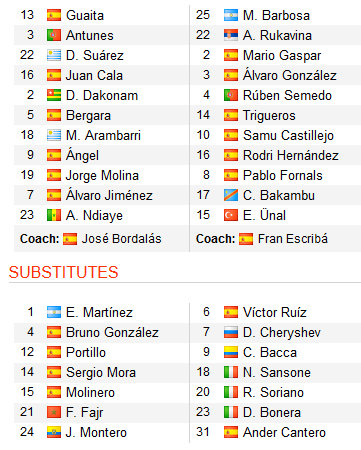Click the Ecuador flag beside J. Montero
361x450 pixels.
[x=54, y=432]
